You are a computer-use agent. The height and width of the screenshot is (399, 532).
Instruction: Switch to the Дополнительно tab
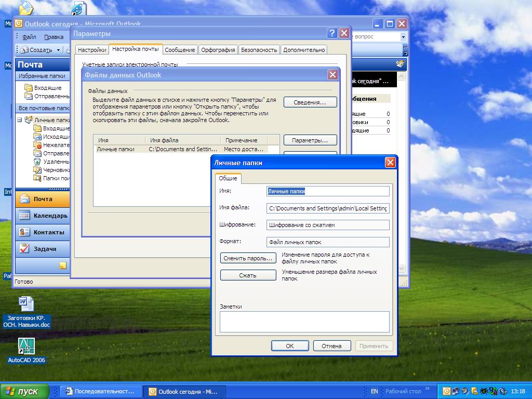[x=304, y=50]
